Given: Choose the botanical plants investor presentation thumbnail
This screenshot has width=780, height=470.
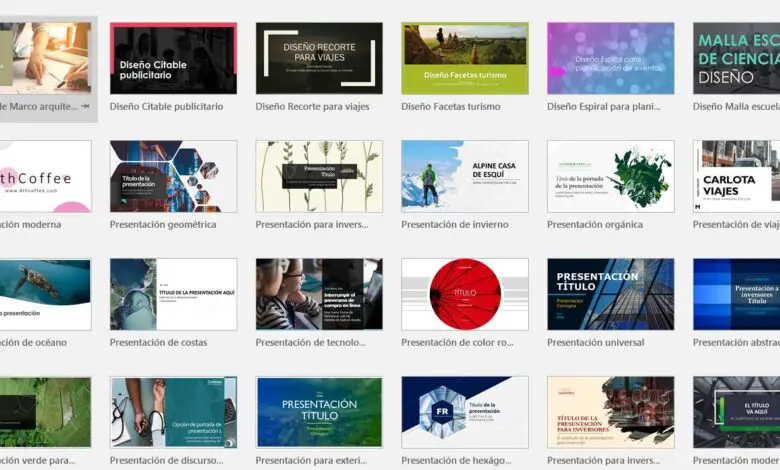Looking at the screenshot, I should (319, 177).
